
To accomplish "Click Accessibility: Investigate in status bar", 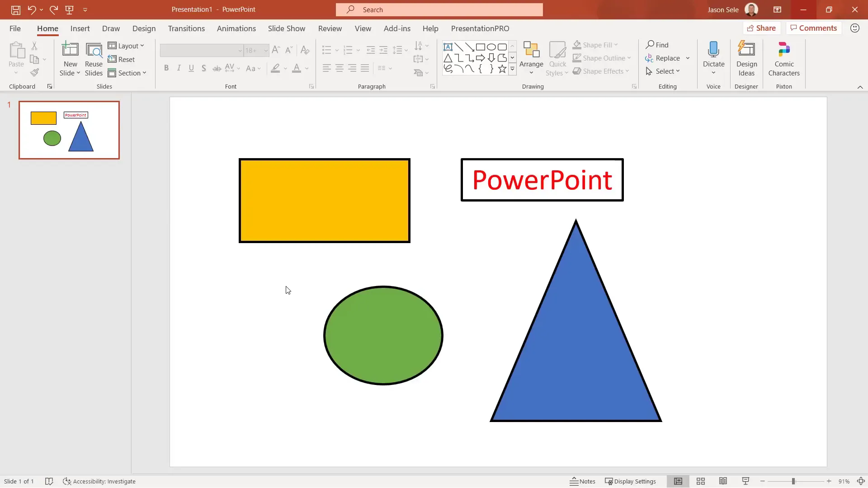I will [99, 481].
